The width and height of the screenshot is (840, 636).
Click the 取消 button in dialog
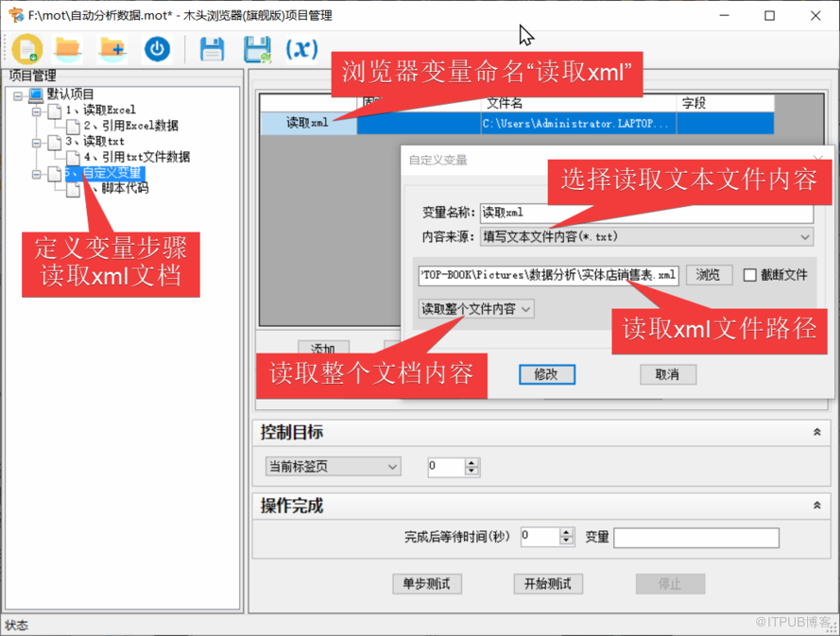(668, 374)
